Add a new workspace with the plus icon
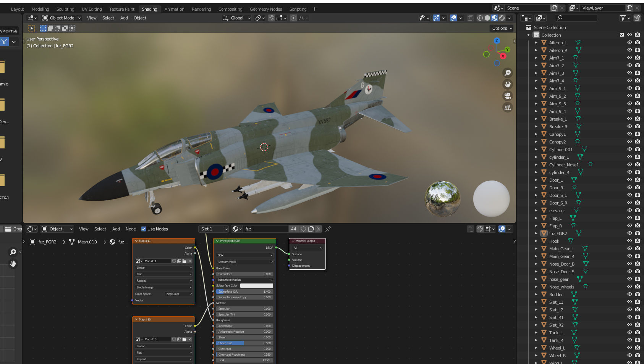Viewport: 644px width, 364px height. [314, 9]
